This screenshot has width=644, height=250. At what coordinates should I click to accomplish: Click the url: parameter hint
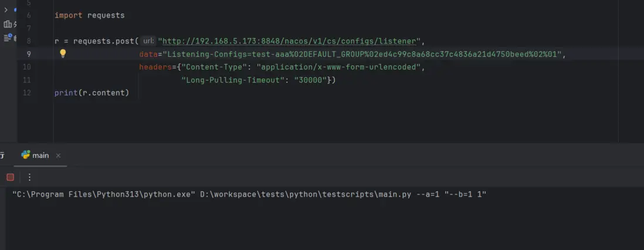pyautogui.click(x=148, y=41)
